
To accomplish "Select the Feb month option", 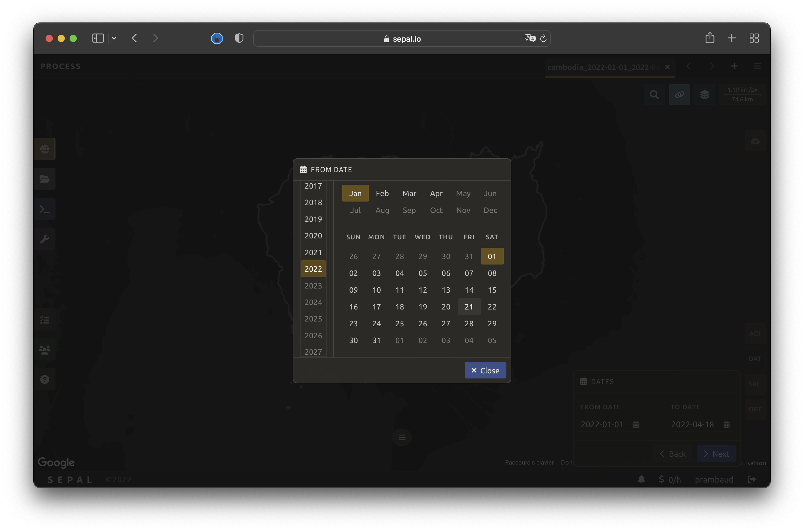I will tap(382, 193).
